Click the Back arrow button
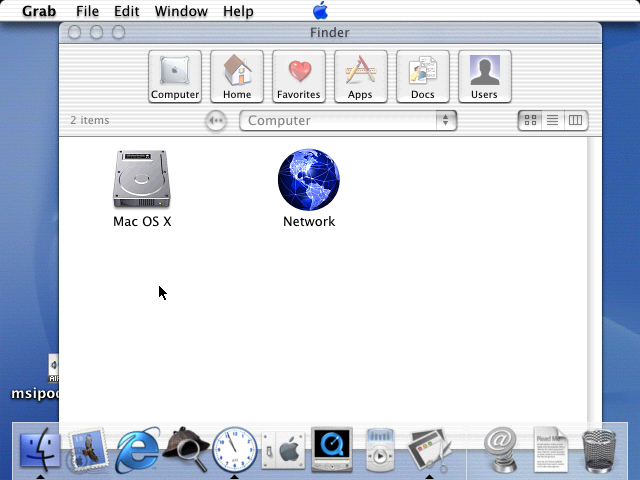Screen dimensions: 640x480 [216, 120]
